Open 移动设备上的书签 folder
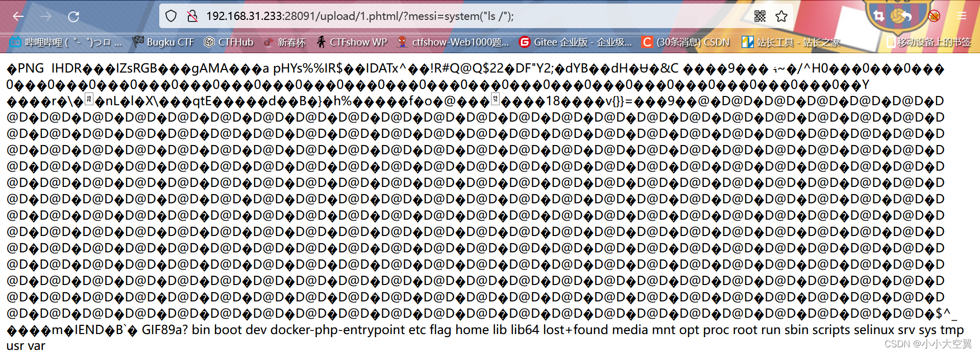The height and width of the screenshot is (354, 980). (x=928, y=42)
